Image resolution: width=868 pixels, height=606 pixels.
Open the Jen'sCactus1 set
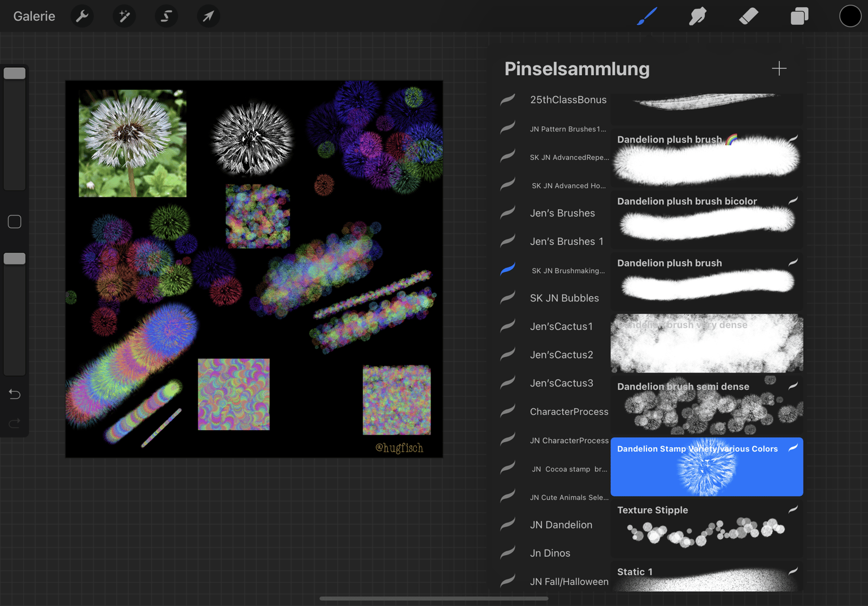(554, 326)
